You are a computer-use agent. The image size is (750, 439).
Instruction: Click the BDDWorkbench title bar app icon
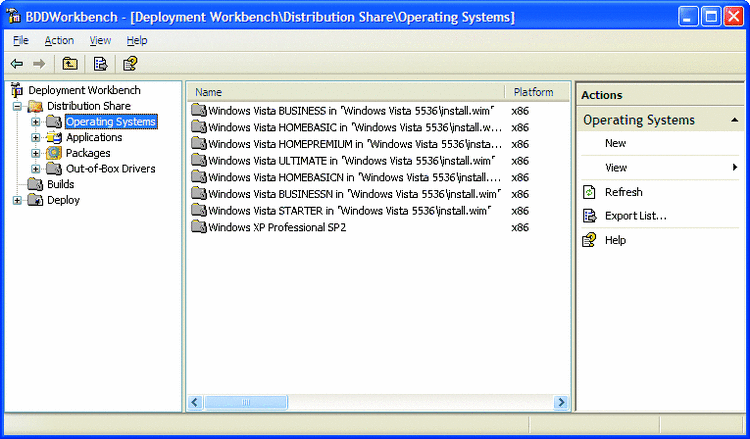click(x=14, y=16)
